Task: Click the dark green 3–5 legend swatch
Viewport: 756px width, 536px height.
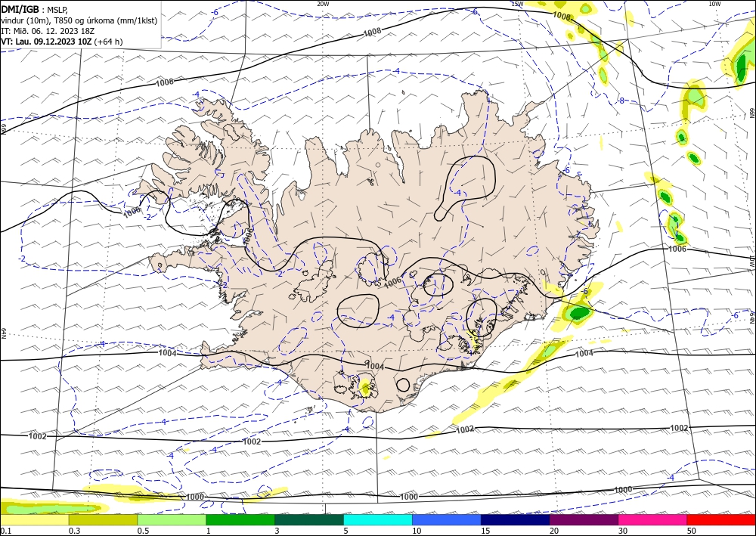Action: (x=309, y=520)
